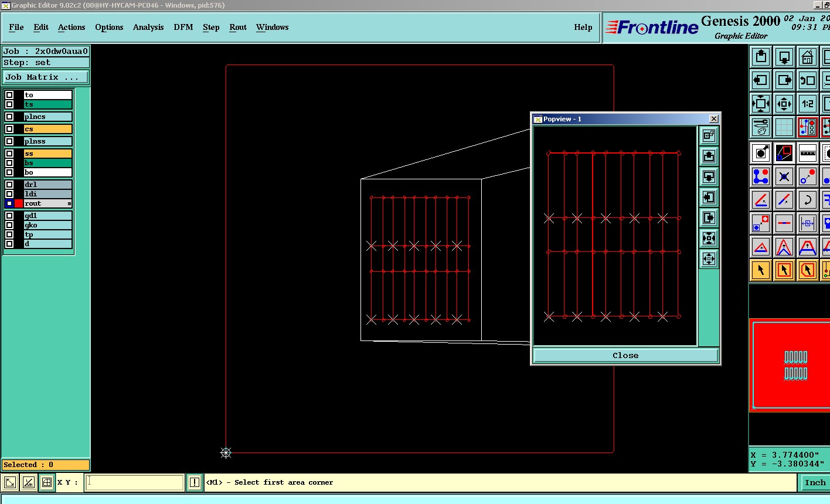The image size is (830, 504).
Task: Click the grid display icon
Action: pos(784,127)
